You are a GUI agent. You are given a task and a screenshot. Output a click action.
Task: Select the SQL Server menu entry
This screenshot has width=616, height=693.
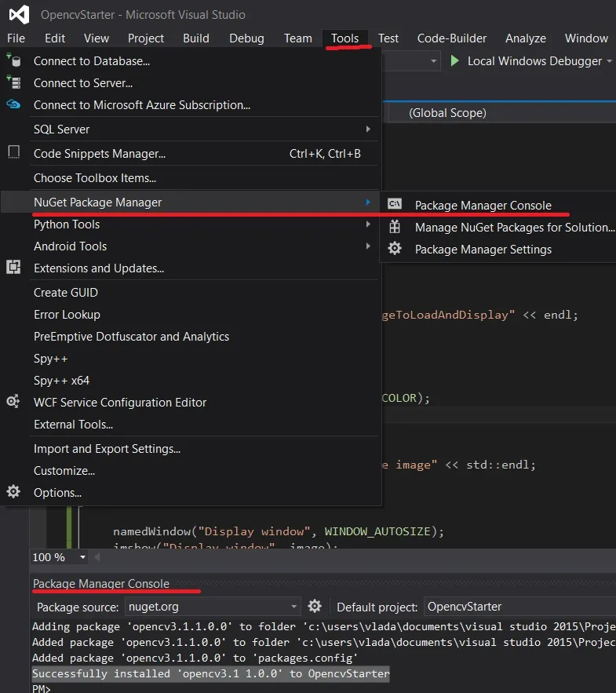[x=191, y=129]
